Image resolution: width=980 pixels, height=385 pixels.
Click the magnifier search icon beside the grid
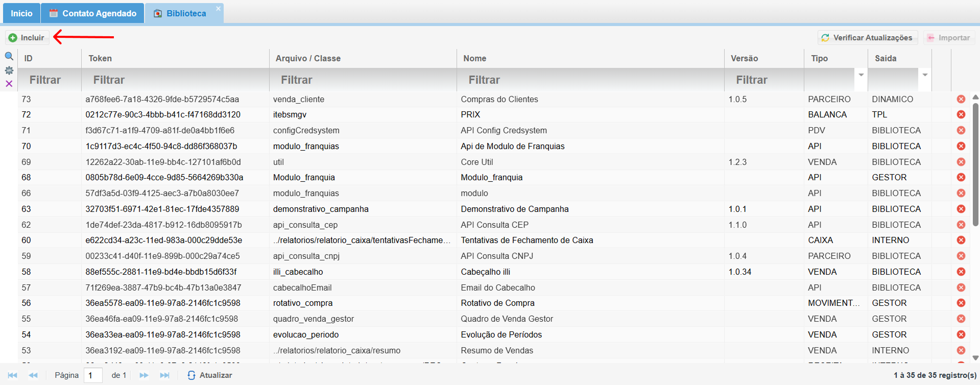point(9,56)
